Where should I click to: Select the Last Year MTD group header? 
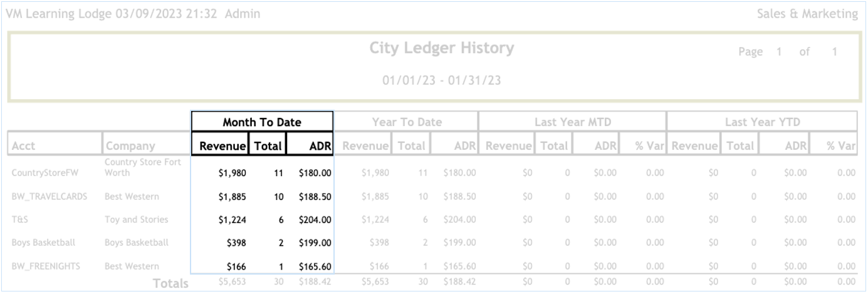coord(573,122)
